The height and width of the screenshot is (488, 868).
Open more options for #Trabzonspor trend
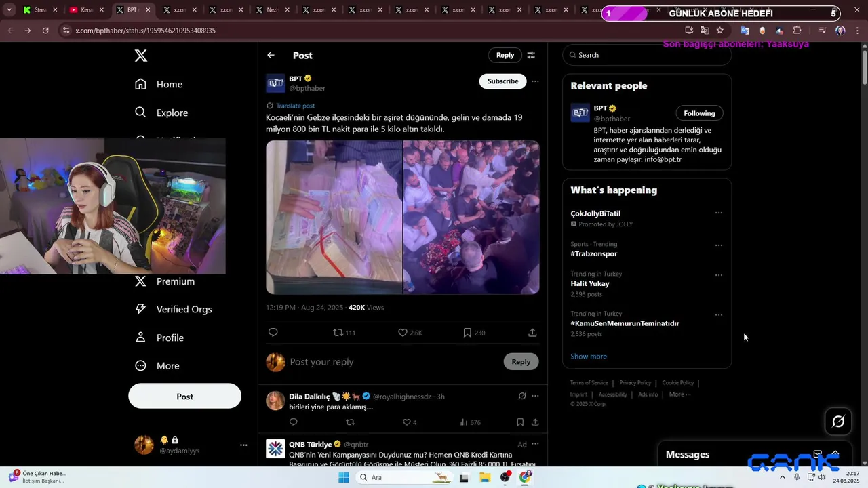(x=719, y=245)
